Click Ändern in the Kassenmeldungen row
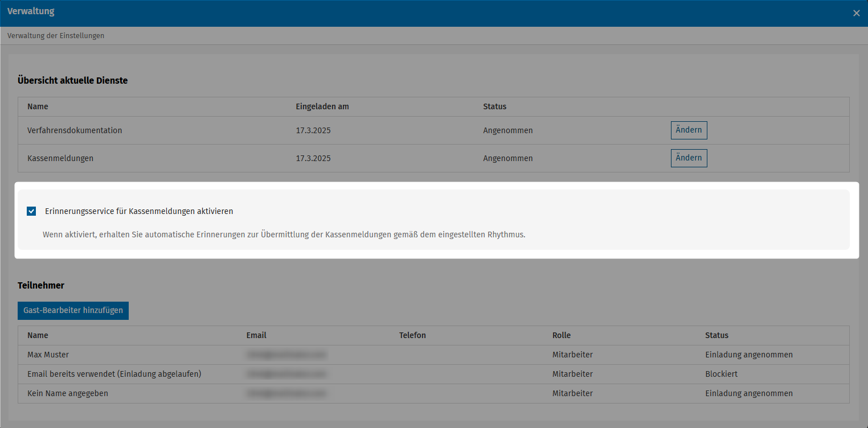This screenshot has width=868, height=428. coord(689,158)
